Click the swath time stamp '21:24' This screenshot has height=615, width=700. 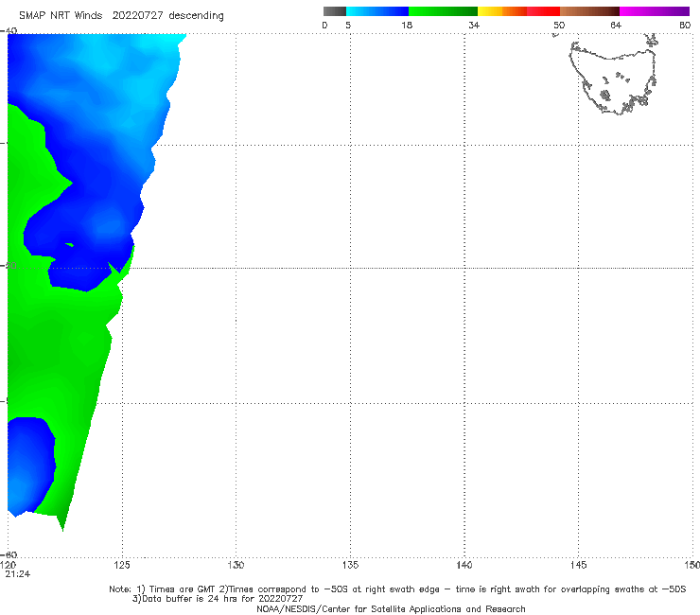[x=18, y=574]
